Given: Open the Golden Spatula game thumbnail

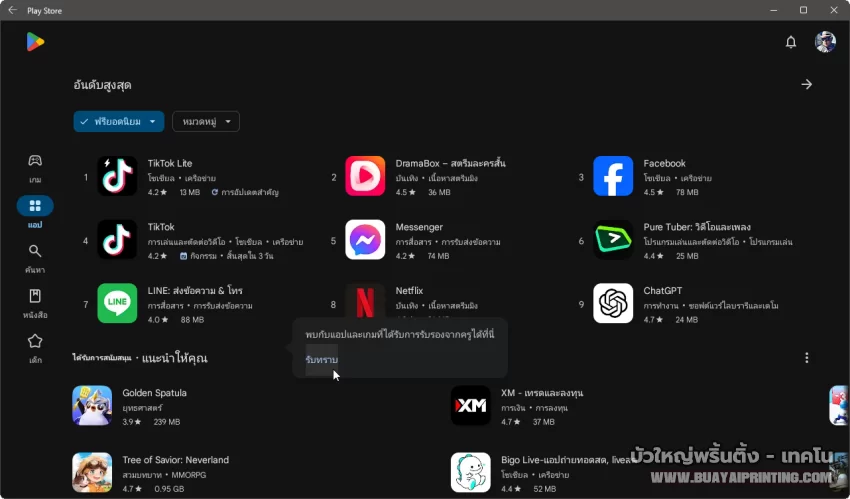Looking at the screenshot, I should pos(92,406).
